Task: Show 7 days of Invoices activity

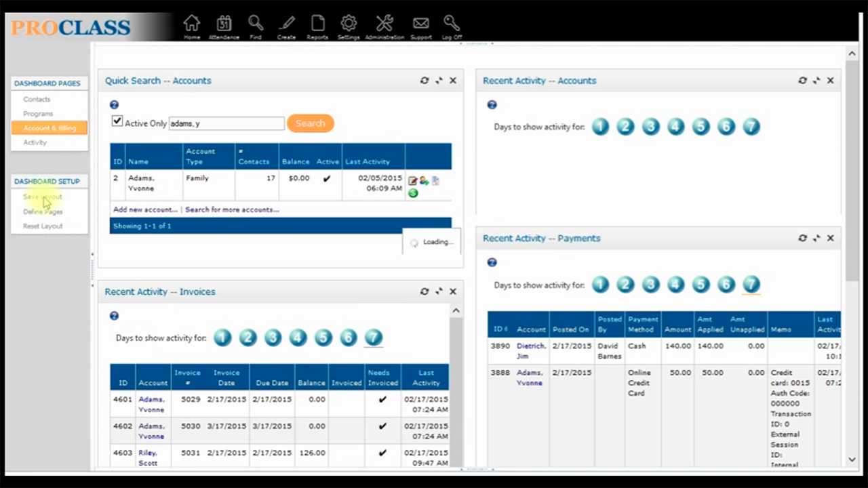Action: tap(373, 338)
